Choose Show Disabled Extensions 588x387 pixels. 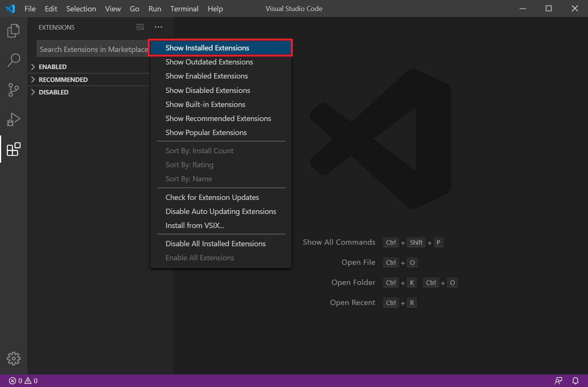click(221, 90)
